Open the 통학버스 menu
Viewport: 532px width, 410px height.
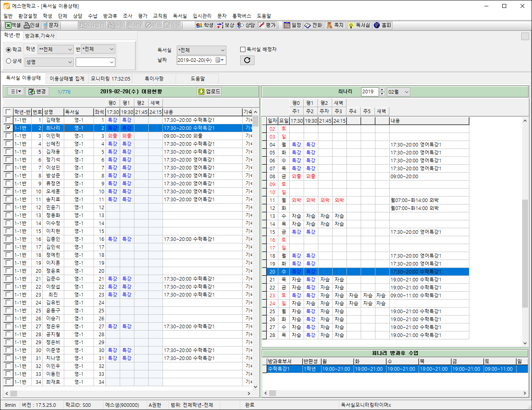point(242,16)
